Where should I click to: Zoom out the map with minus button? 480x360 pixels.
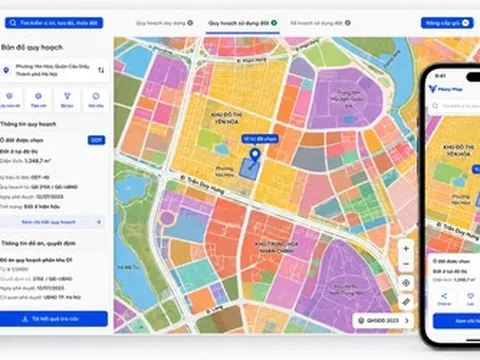click(x=406, y=264)
